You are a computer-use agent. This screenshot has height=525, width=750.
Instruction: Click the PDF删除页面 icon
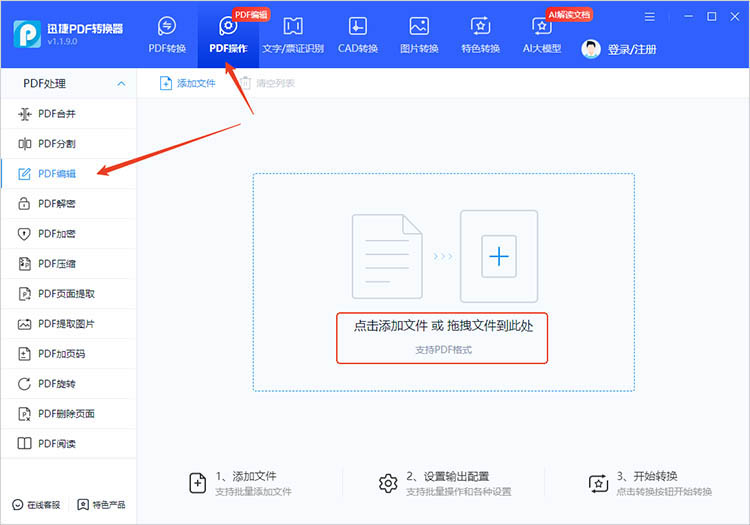point(24,414)
